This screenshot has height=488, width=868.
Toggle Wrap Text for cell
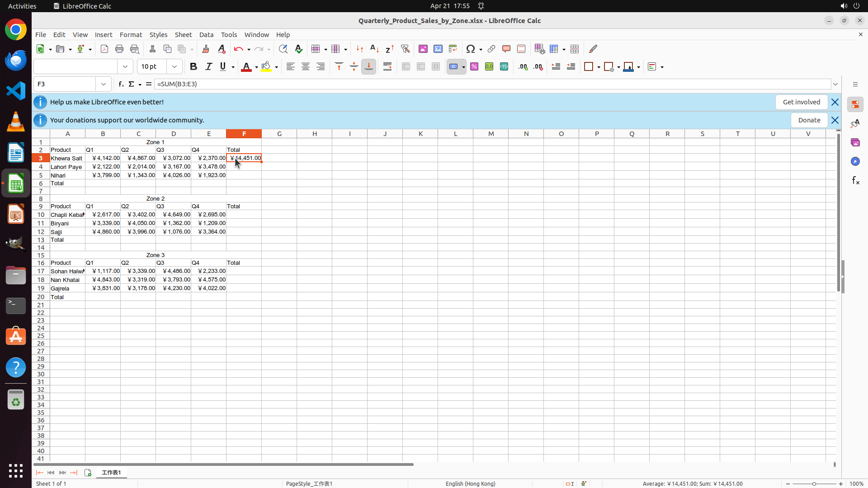click(x=387, y=67)
